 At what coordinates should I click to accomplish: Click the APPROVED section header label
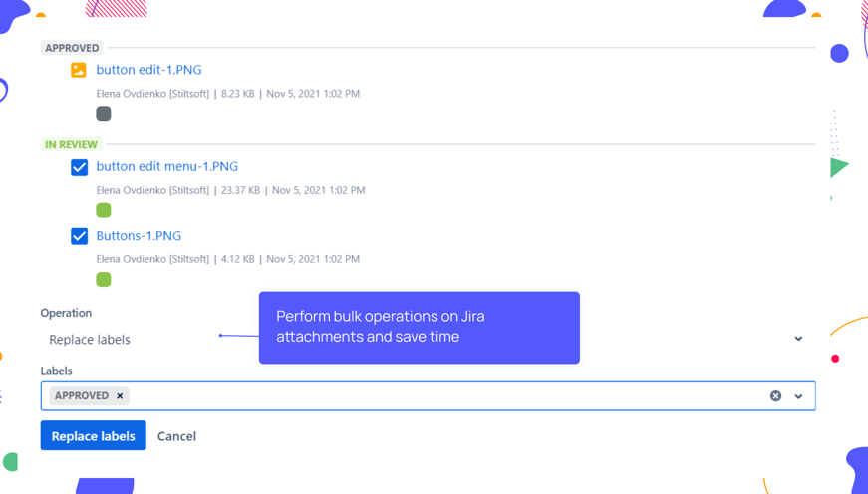pos(72,48)
